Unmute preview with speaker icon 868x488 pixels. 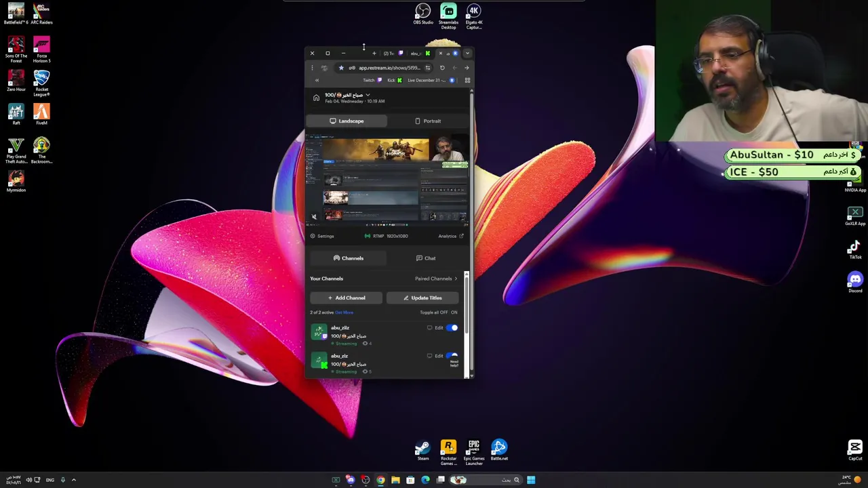pos(313,217)
